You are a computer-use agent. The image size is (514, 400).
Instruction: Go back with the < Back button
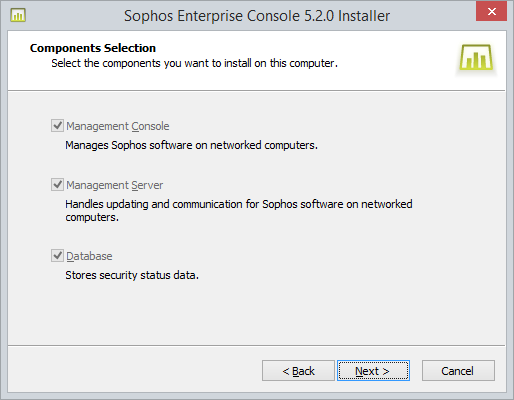pyautogui.click(x=298, y=370)
